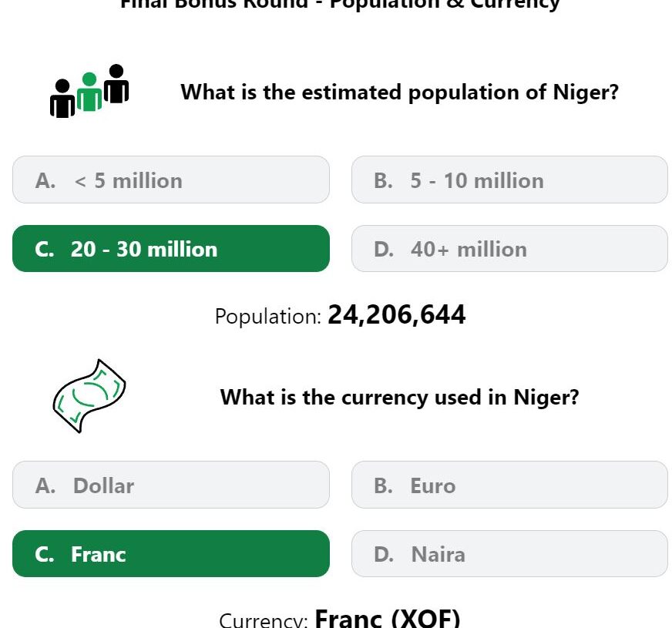Choose option C, 20 - 30 million

(x=171, y=248)
